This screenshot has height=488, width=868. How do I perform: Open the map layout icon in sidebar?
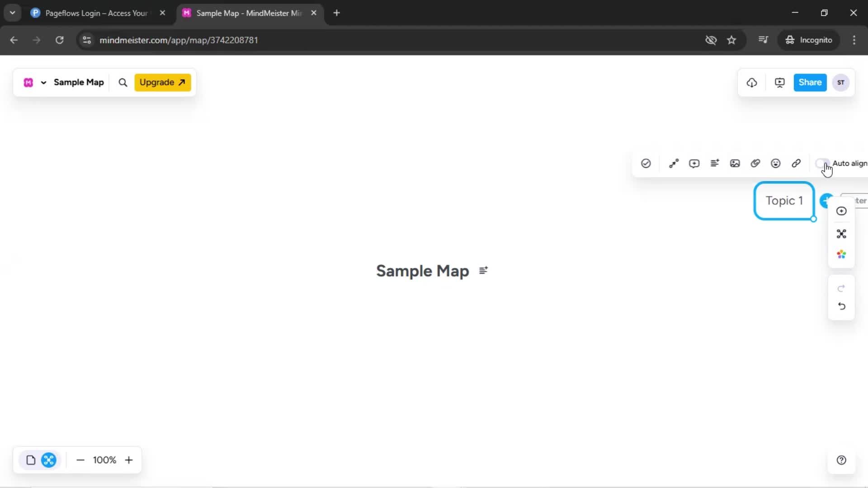point(841,234)
